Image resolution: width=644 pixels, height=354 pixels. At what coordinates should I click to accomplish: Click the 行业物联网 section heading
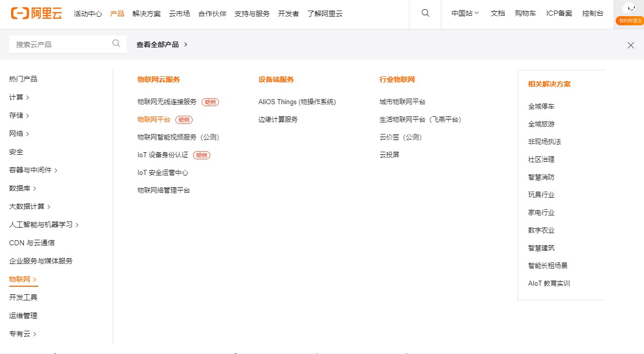(x=397, y=79)
